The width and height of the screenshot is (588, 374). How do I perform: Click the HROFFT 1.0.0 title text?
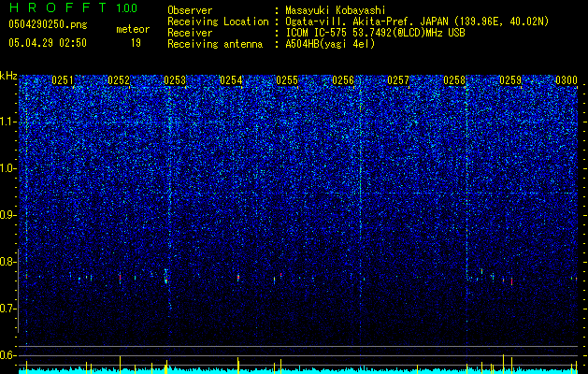(x=73, y=7)
